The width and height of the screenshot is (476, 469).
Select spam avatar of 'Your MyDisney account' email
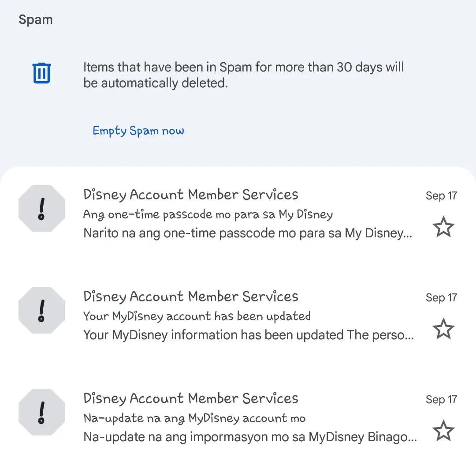(x=41, y=310)
